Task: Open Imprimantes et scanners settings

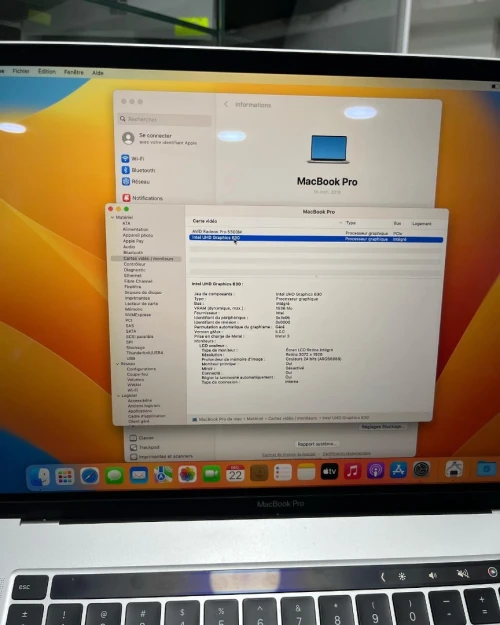Action: (x=161, y=456)
